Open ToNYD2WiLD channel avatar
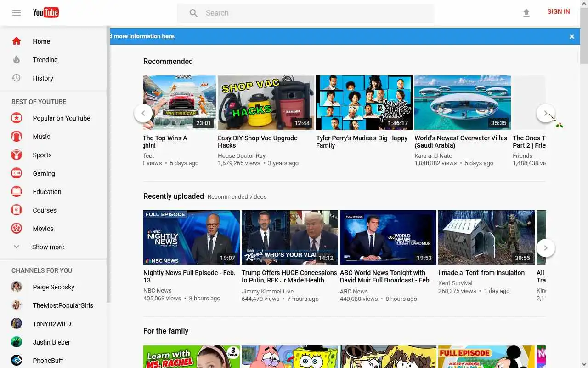This screenshot has height=368, width=588. point(17,324)
